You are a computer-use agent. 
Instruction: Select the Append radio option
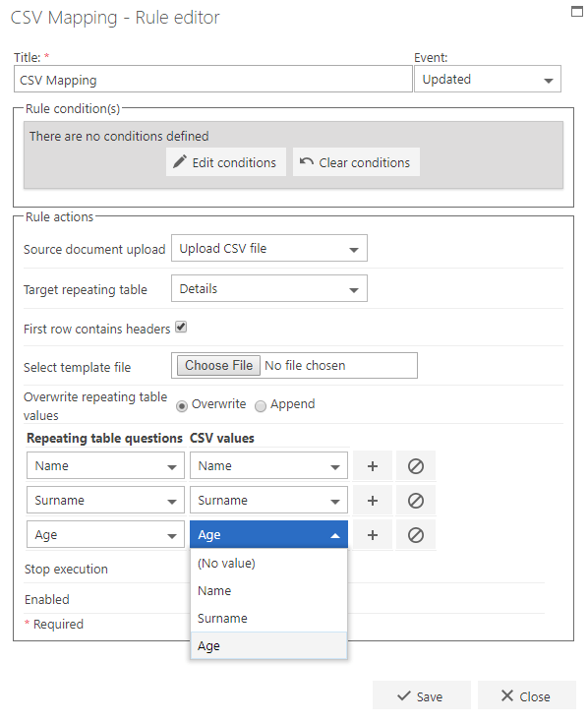[261, 405]
